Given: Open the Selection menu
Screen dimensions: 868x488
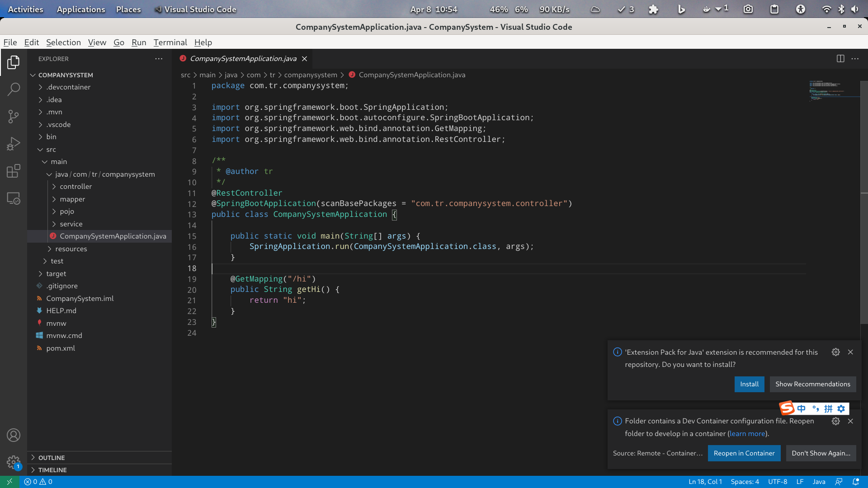Looking at the screenshot, I should click(63, 42).
